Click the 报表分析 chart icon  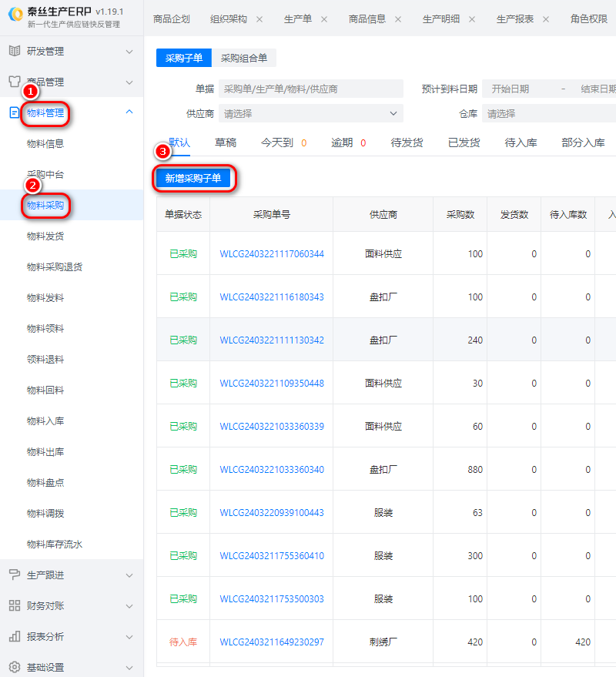pyautogui.click(x=14, y=637)
